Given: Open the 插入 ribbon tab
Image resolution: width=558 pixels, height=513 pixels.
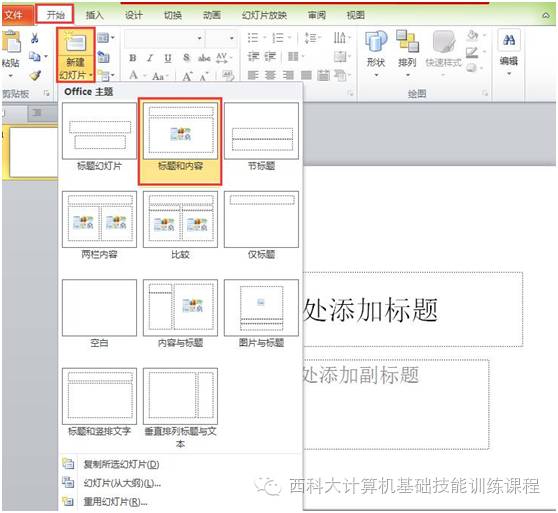Looking at the screenshot, I should pos(94,15).
